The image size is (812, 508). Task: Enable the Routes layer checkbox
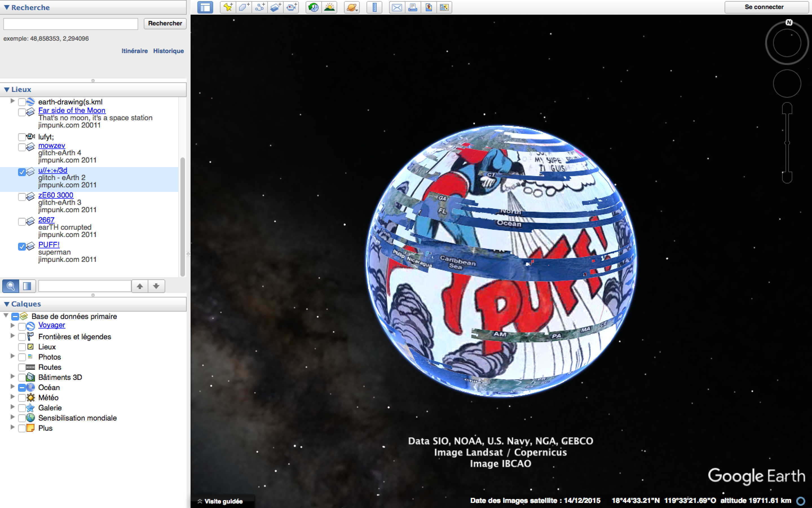pos(22,367)
